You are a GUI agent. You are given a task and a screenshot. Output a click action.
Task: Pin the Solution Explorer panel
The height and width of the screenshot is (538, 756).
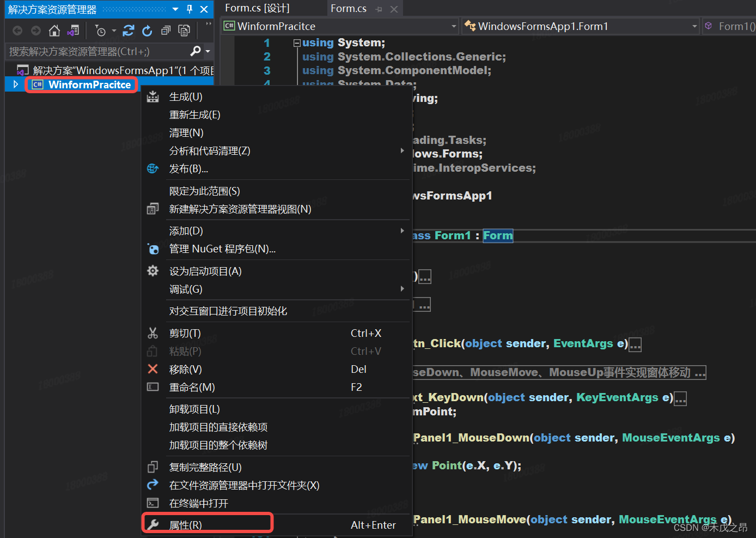(190, 9)
